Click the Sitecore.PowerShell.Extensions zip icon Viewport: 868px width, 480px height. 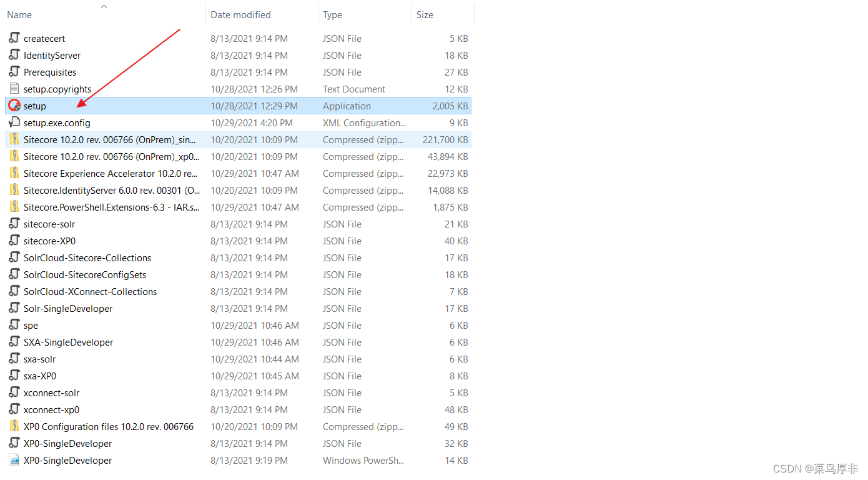coord(14,207)
